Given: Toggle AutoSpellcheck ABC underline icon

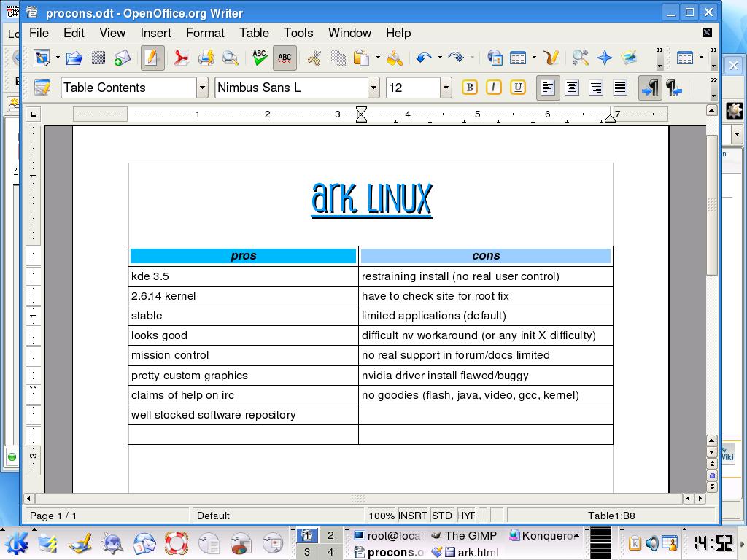Looking at the screenshot, I should pos(285,58).
